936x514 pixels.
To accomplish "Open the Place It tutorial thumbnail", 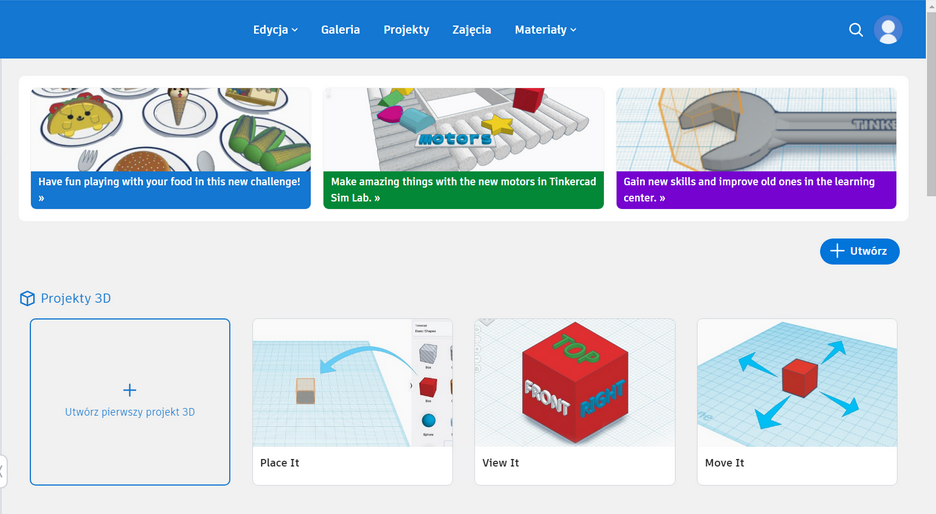I will 352,383.
